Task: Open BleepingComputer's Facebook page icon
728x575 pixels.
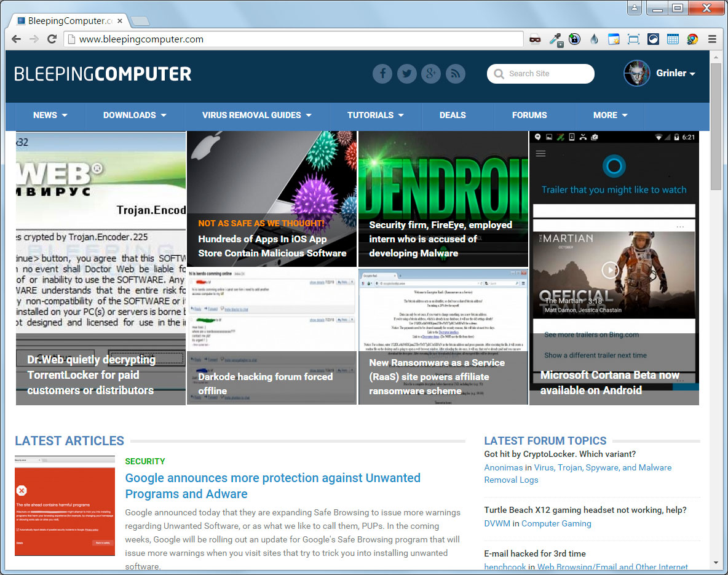Action: tap(382, 73)
